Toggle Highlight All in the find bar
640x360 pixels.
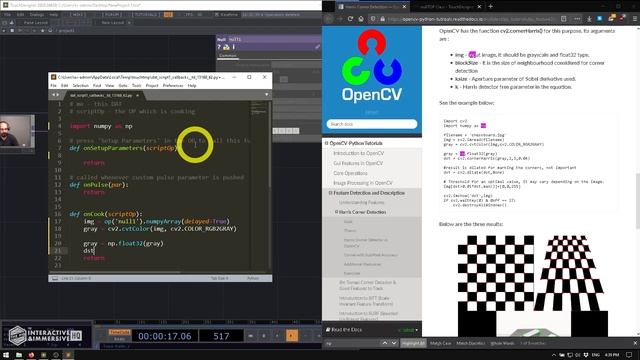coord(413,343)
